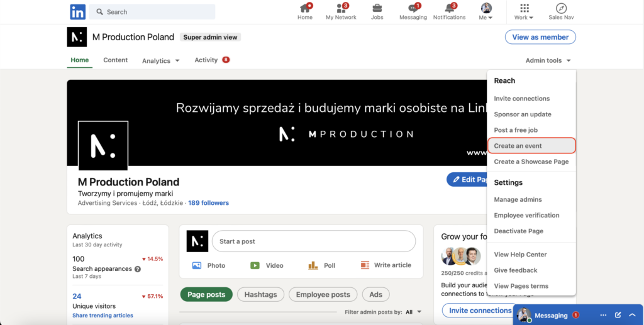Choose Manage admins from Settings
Viewport: 644px width, 325px height.
pyautogui.click(x=518, y=199)
